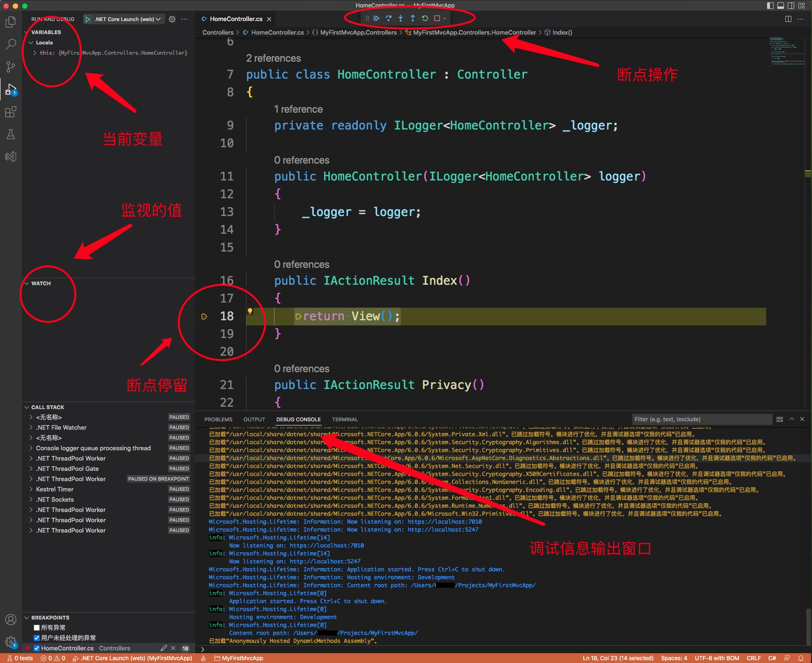The height and width of the screenshot is (663, 812).
Task: Switch to the TERMINAL tab
Action: pyautogui.click(x=345, y=419)
